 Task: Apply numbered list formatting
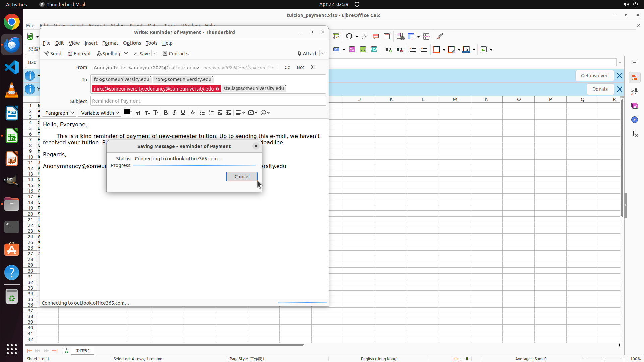pos(211,113)
